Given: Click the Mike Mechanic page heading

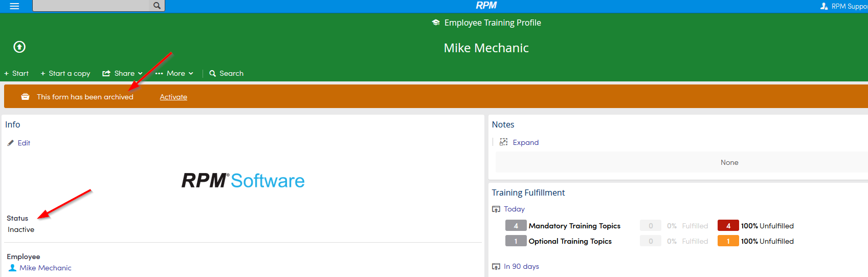Looking at the screenshot, I should click(486, 48).
